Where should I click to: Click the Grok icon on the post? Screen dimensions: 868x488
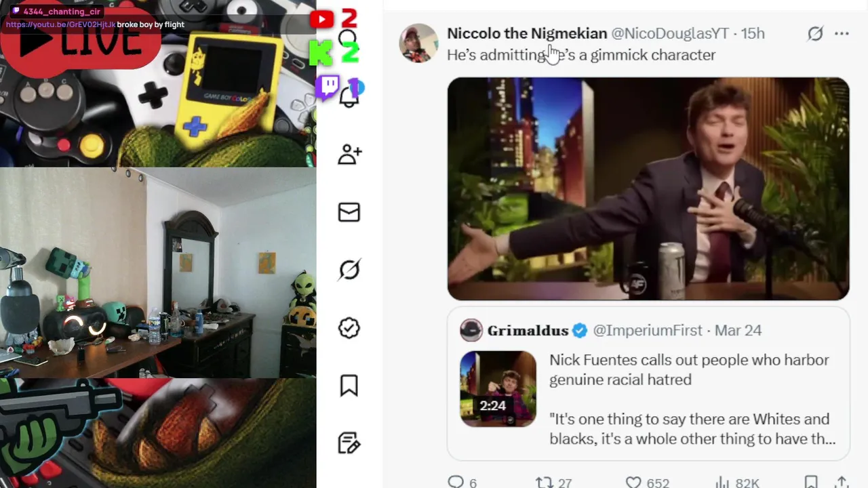coord(815,34)
